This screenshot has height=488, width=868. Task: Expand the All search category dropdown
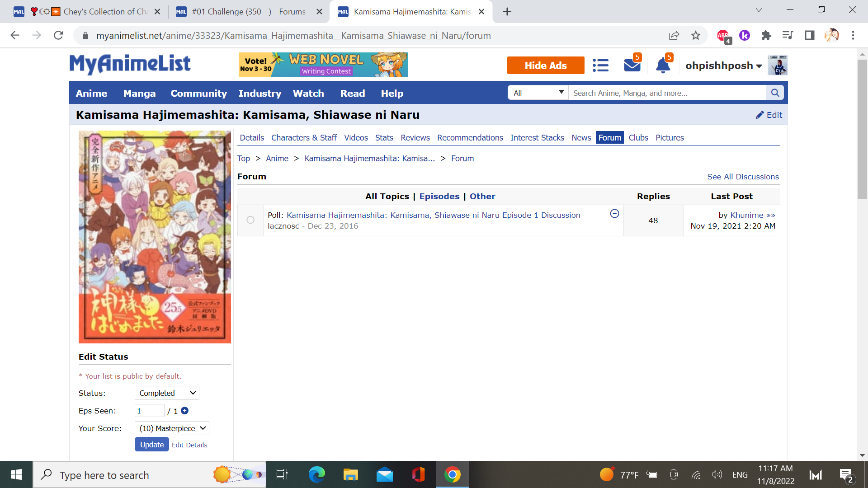tap(537, 93)
